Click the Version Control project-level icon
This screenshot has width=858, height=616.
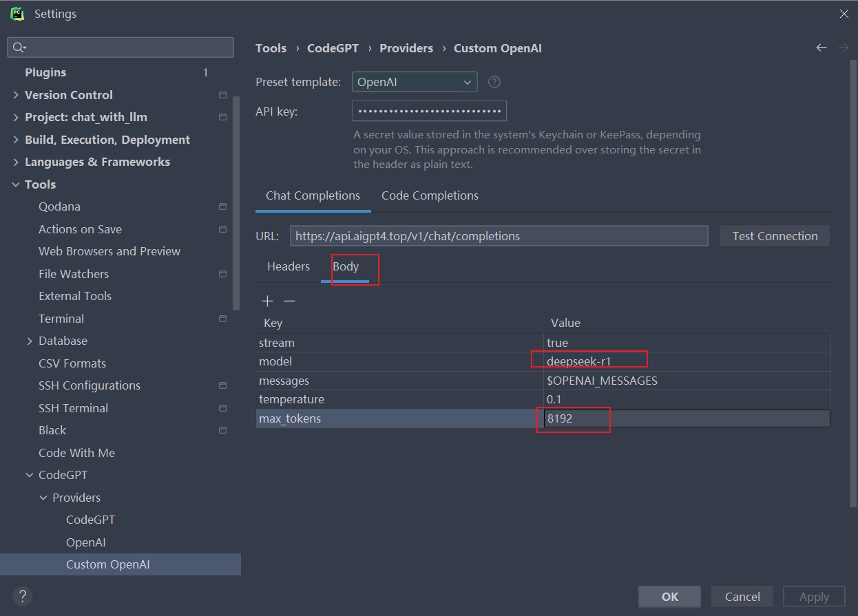click(x=222, y=95)
